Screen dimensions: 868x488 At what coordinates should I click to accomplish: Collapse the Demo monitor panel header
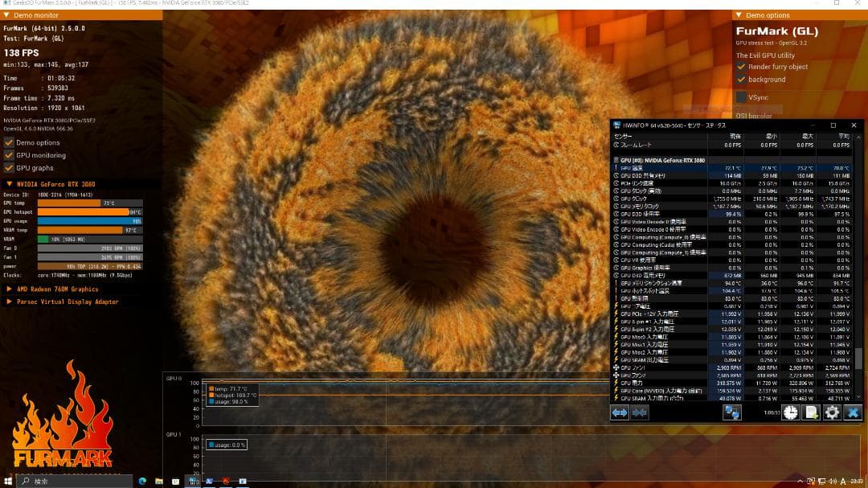7,15
